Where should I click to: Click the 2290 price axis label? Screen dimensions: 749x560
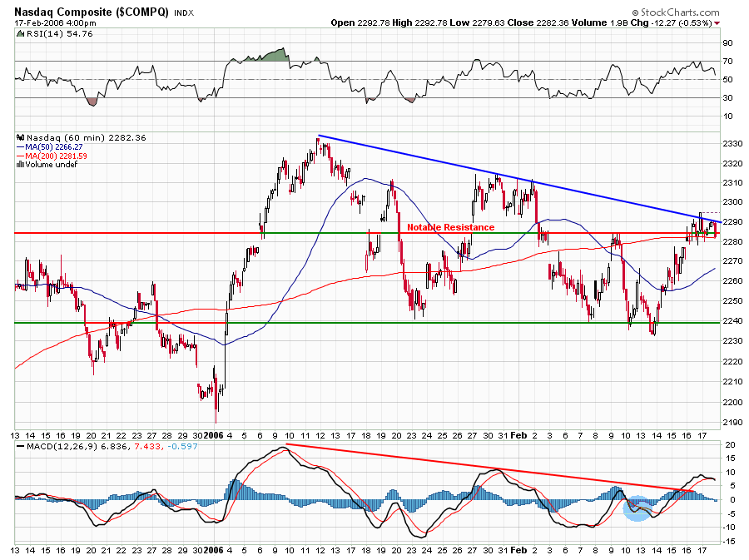coord(732,222)
